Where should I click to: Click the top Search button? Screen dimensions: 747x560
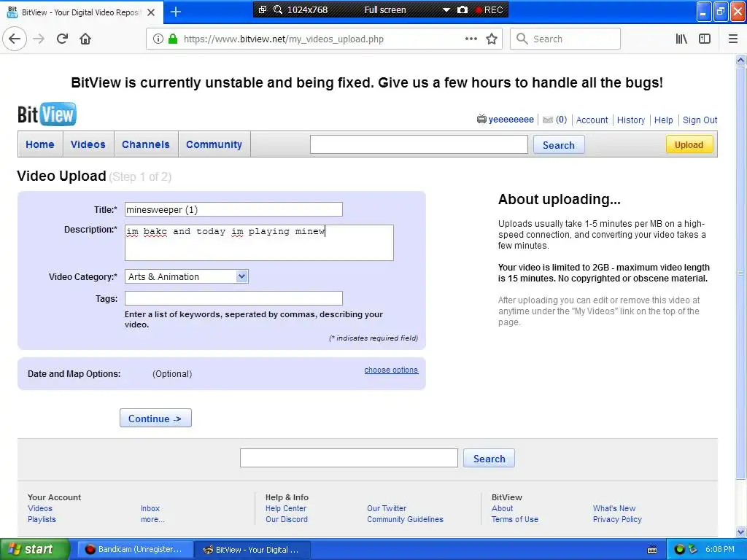[558, 145]
